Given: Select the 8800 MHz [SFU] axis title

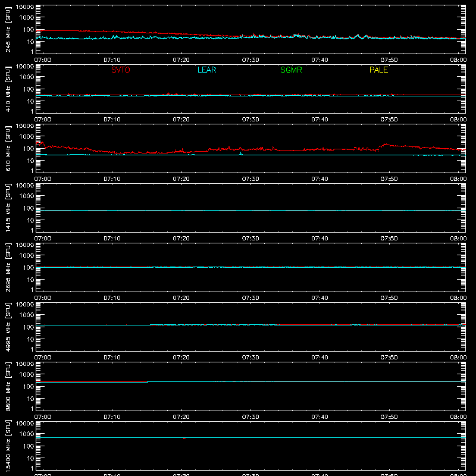Looking at the screenshot, I should pyautogui.click(x=8, y=386).
